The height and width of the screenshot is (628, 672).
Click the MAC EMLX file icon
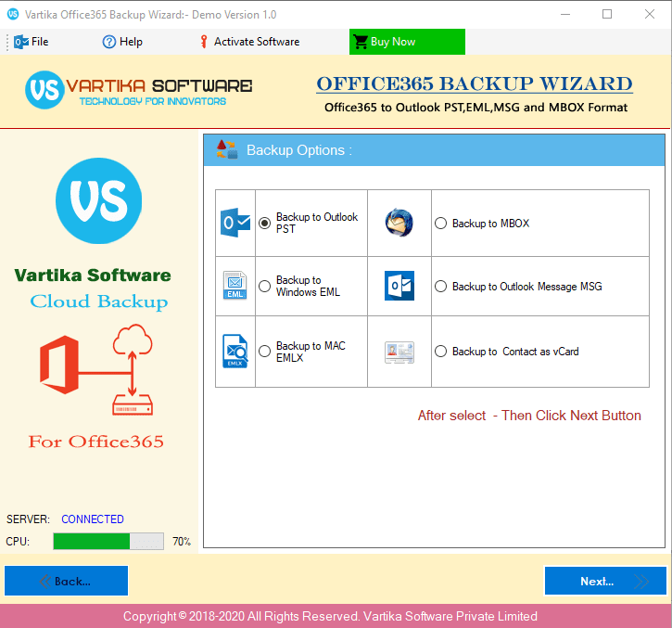(x=235, y=352)
